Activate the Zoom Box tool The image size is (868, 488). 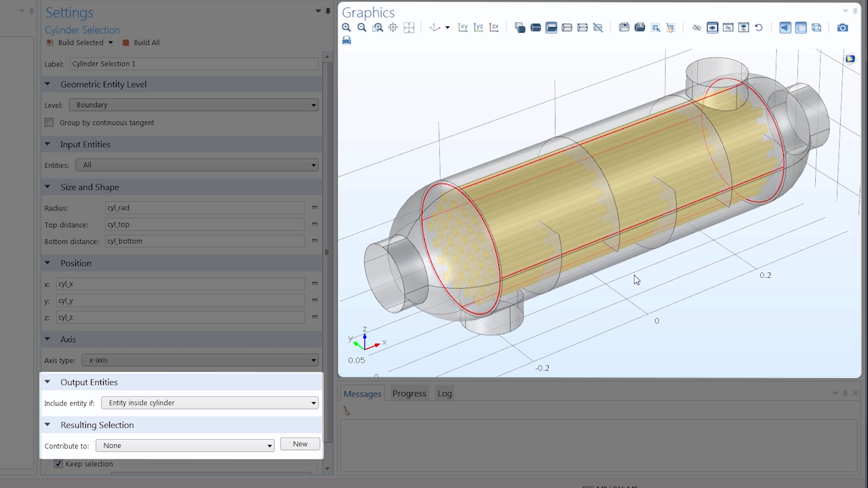pos(378,28)
